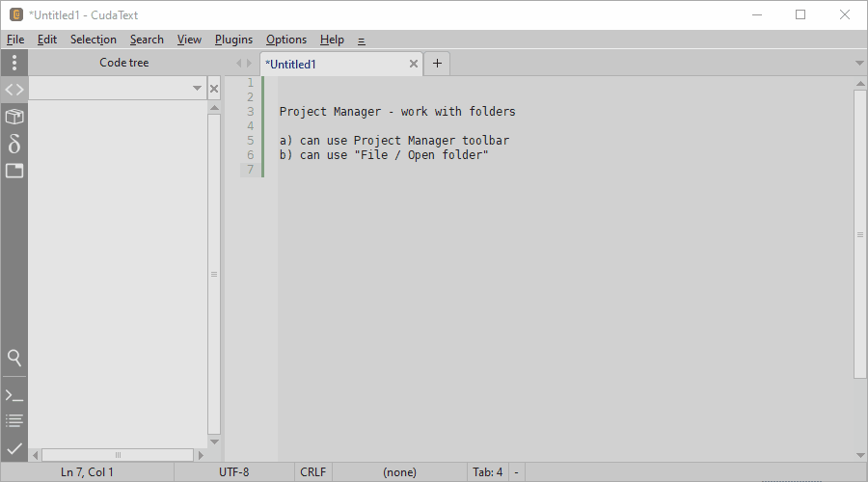The image size is (868, 482).
Task: Click the magnifier Search icon in sidebar
Action: tap(14, 358)
